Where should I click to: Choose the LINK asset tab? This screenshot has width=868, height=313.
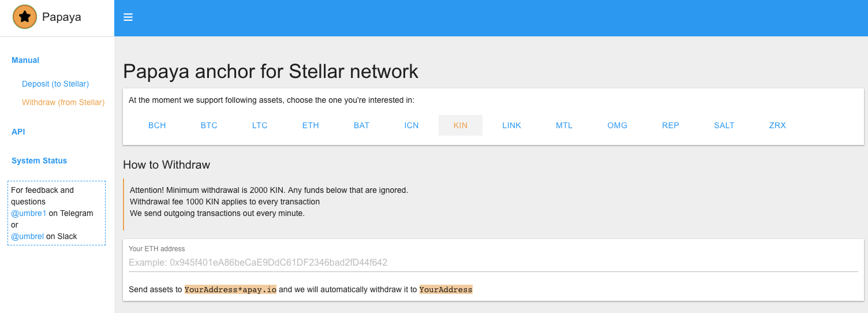511,125
